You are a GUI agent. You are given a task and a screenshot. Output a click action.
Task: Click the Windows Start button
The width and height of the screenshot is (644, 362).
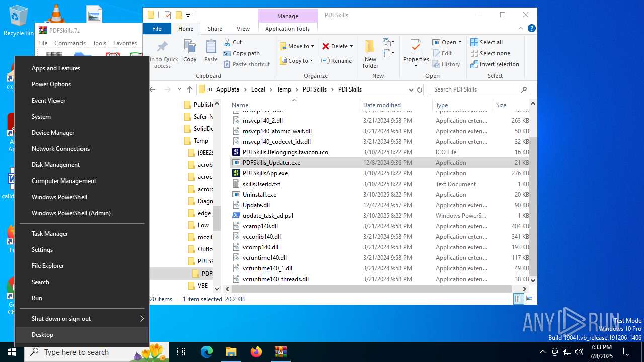click(12, 352)
